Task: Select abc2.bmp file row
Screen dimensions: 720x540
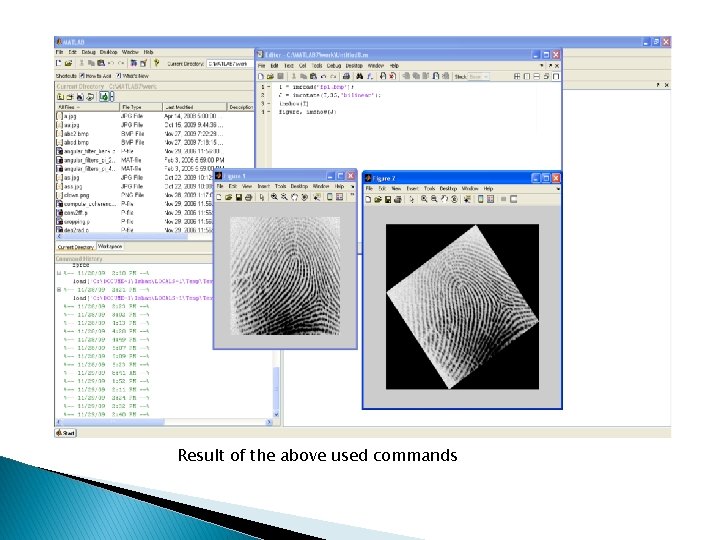Action: (155, 134)
